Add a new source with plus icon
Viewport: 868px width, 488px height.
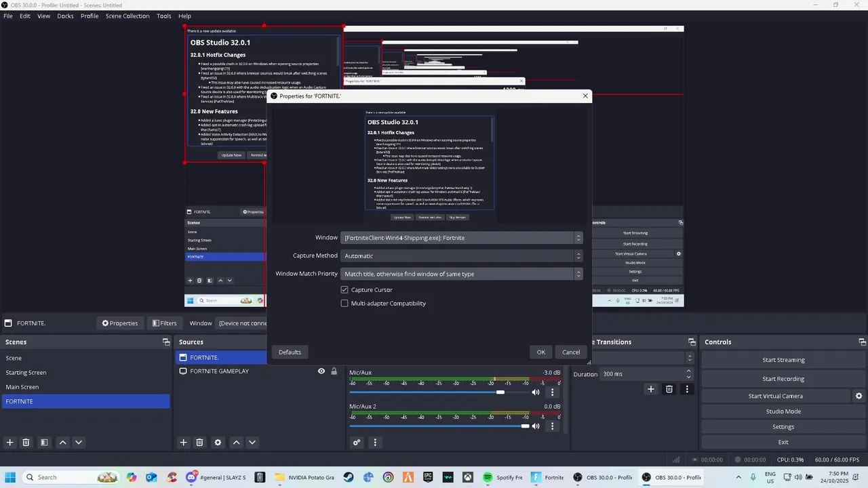pos(183,443)
